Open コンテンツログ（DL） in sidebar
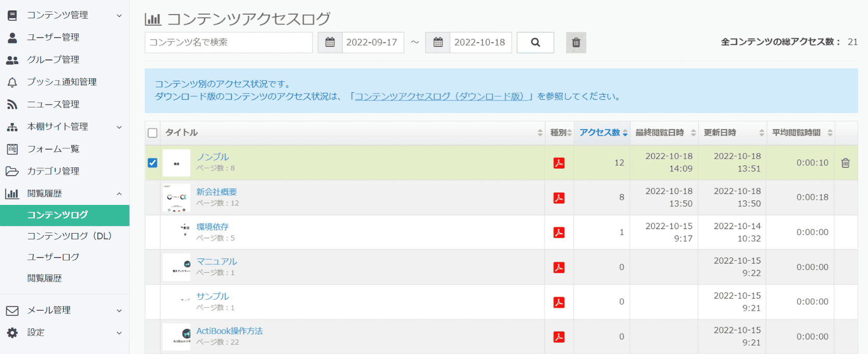This screenshot has width=868, height=354. coord(69,236)
